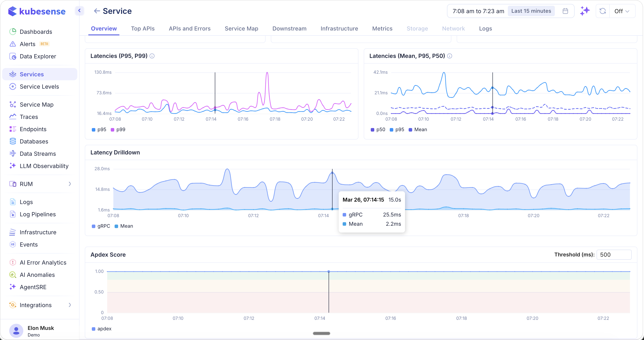Click the p50 color swatch in the legend

[372, 130]
